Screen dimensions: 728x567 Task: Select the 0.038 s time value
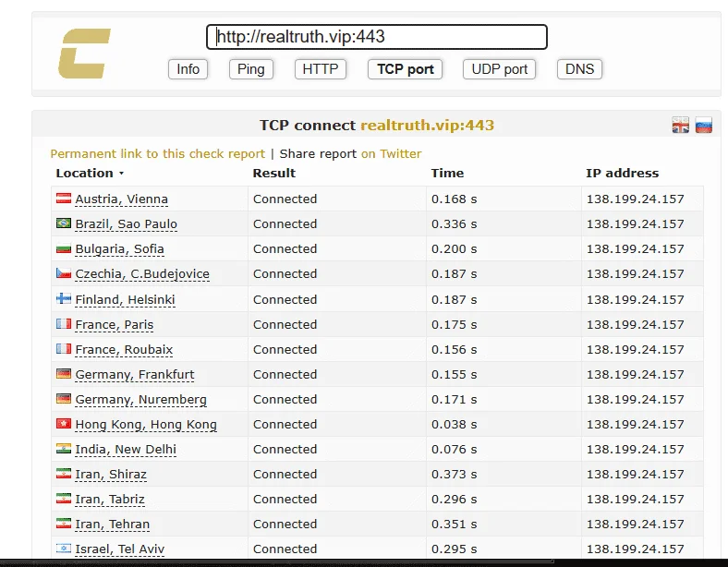[454, 425]
